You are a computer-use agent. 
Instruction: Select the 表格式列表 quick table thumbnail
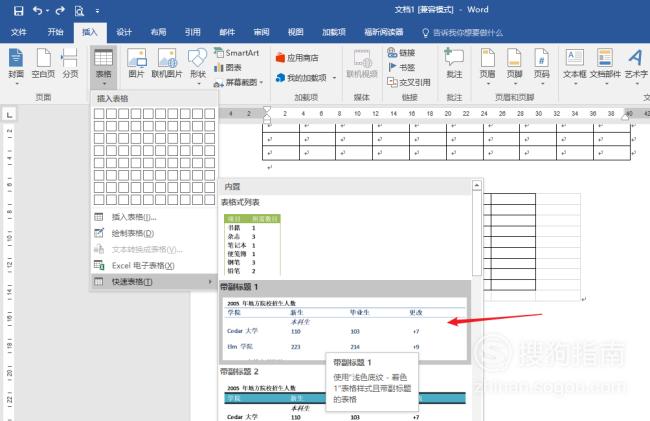252,244
